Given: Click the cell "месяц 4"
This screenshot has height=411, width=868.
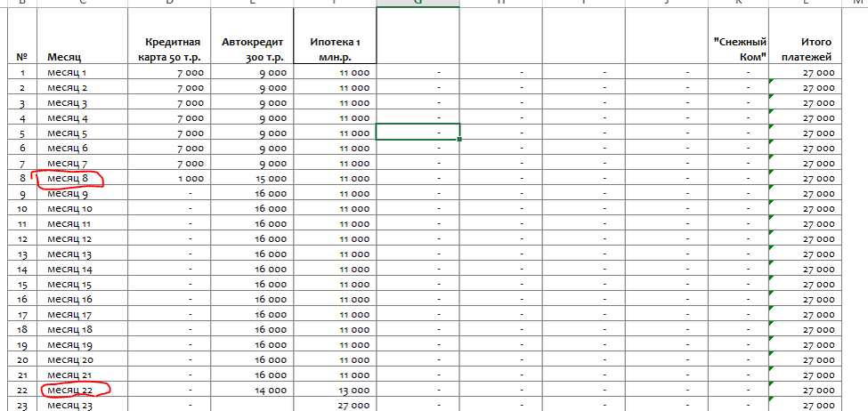Looking at the screenshot, I should 82,117.
